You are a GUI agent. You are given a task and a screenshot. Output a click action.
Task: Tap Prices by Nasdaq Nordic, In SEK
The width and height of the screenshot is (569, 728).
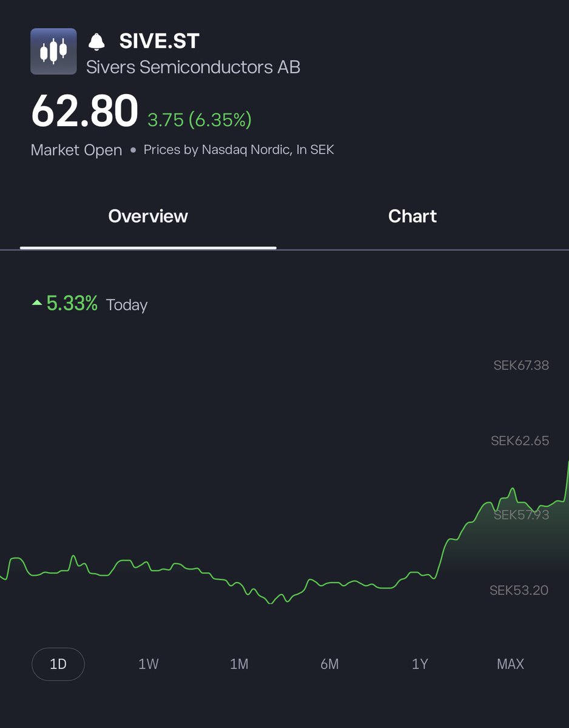click(239, 149)
